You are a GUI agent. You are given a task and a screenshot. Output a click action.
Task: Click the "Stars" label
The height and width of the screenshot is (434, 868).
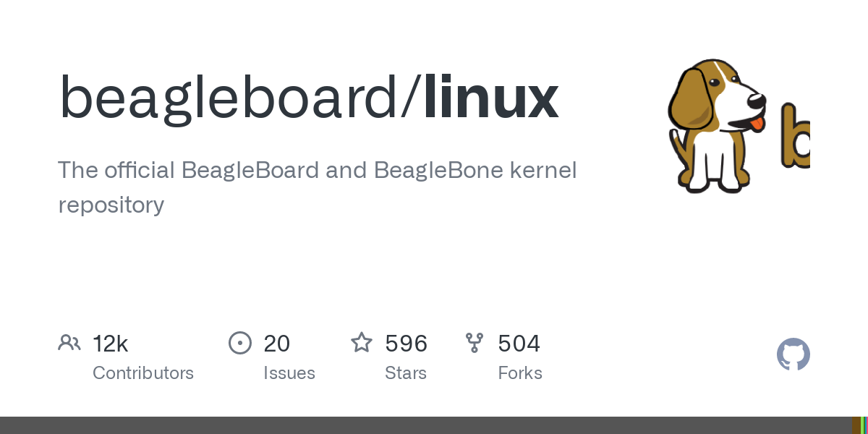point(406,373)
